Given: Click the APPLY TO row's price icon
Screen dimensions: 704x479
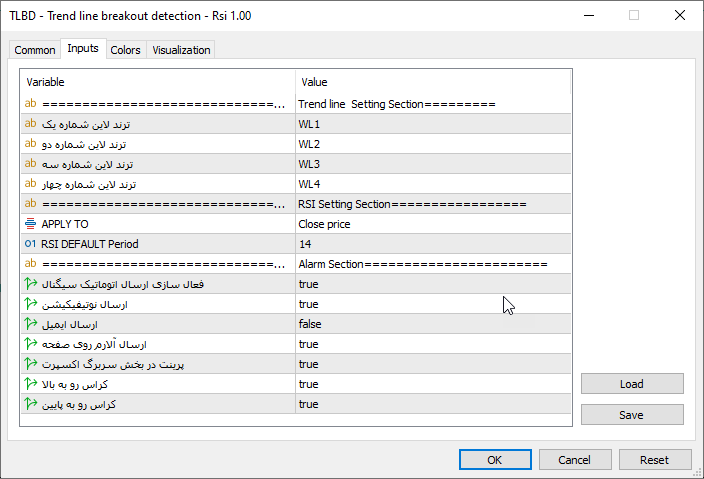Looking at the screenshot, I should pos(30,224).
